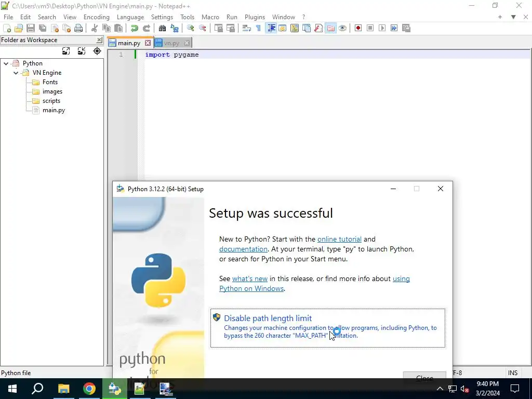Start macro recording with red dot icon
The image size is (532, 399).
click(358, 28)
